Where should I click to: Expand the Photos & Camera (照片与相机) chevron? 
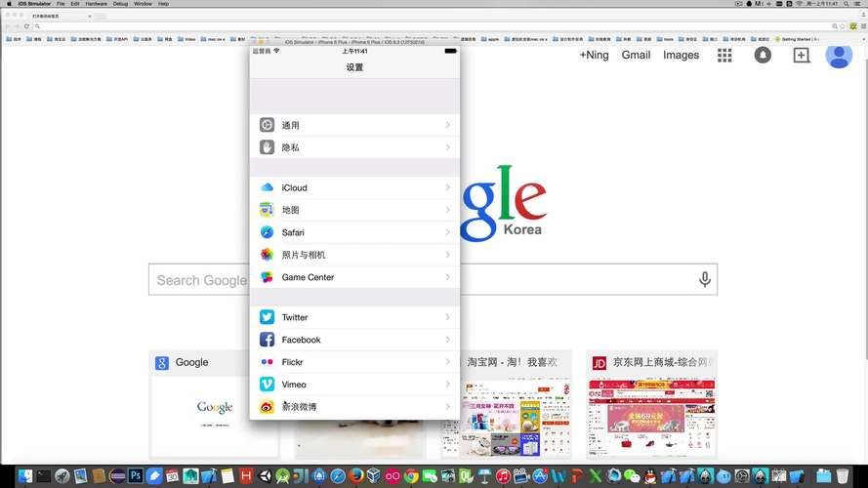tap(448, 255)
